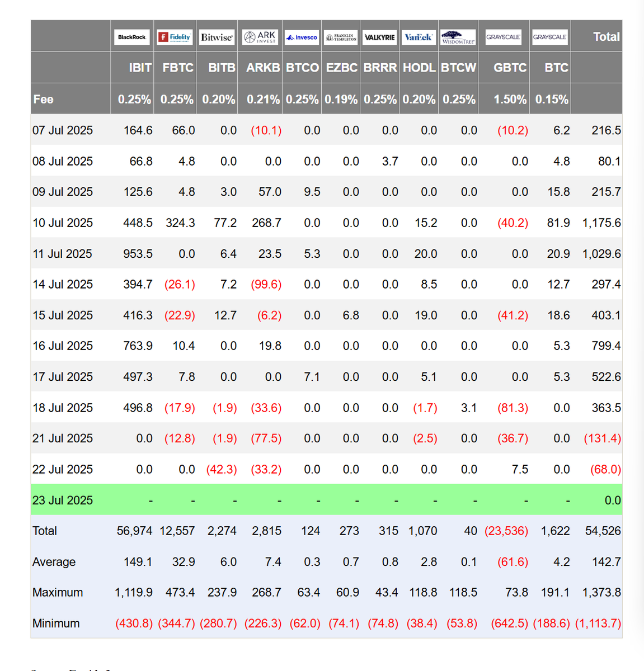Click the 1.50% GBTC fee cell
This screenshot has height=671, width=644.
(x=510, y=100)
